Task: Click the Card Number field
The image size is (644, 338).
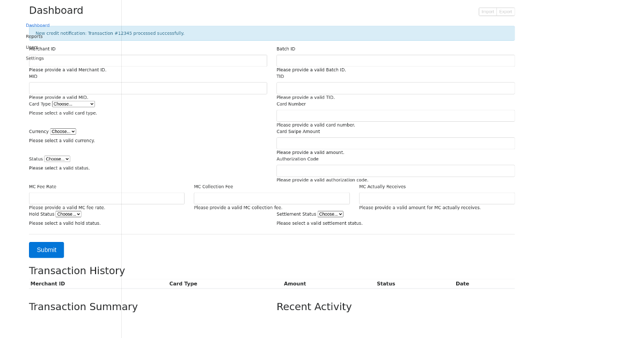Action: (x=395, y=115)
